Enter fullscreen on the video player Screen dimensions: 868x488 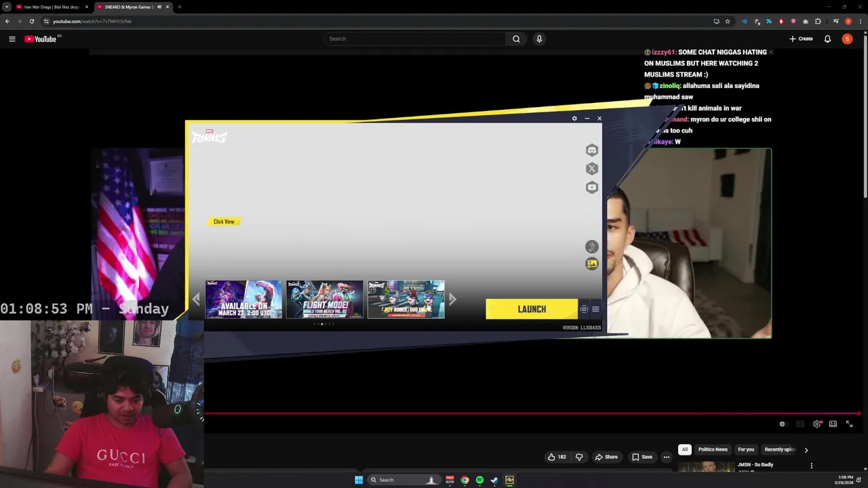click(849, 424)
